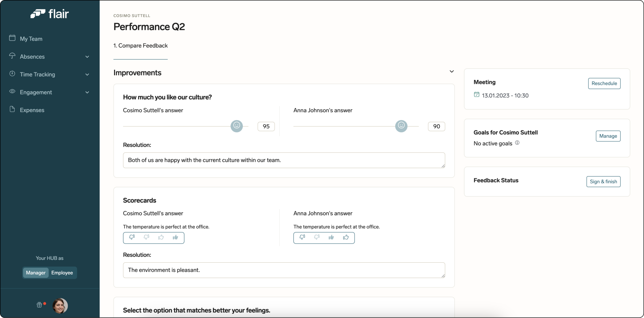Open the Engagement menu item

[x=36, y=92]
